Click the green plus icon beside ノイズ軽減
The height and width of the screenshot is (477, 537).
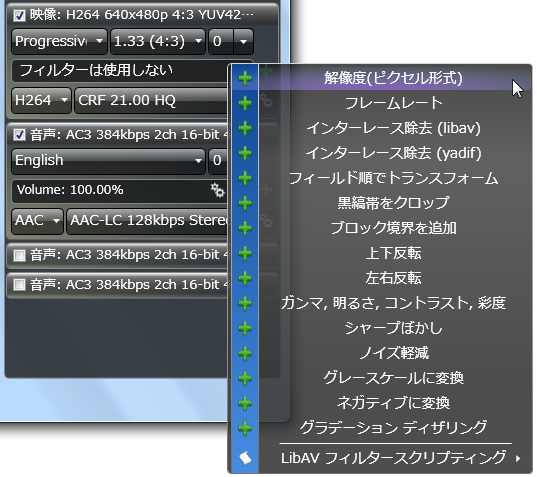click(x=245, y=353)
